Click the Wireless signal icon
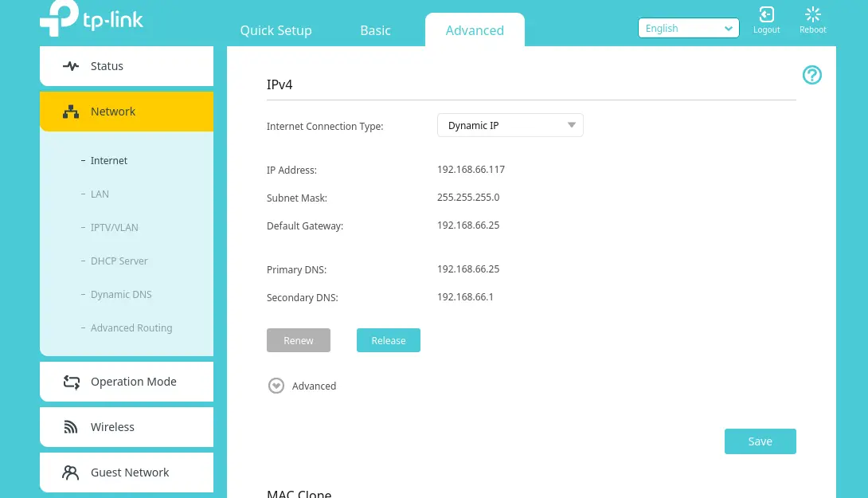The image size is (868, 498). click(71, 427)
